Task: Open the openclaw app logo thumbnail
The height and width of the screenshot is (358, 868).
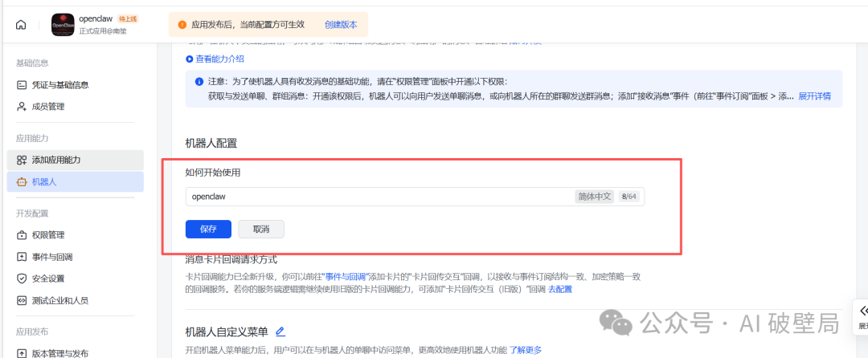Action: 63,25
